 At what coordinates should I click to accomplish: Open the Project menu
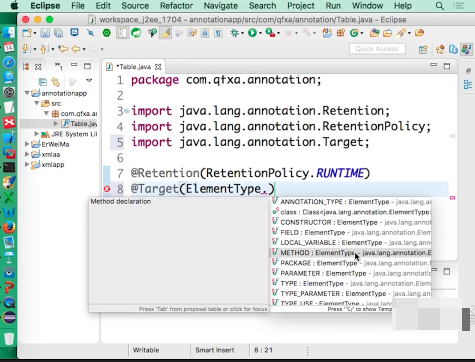(x=301, y=6)
